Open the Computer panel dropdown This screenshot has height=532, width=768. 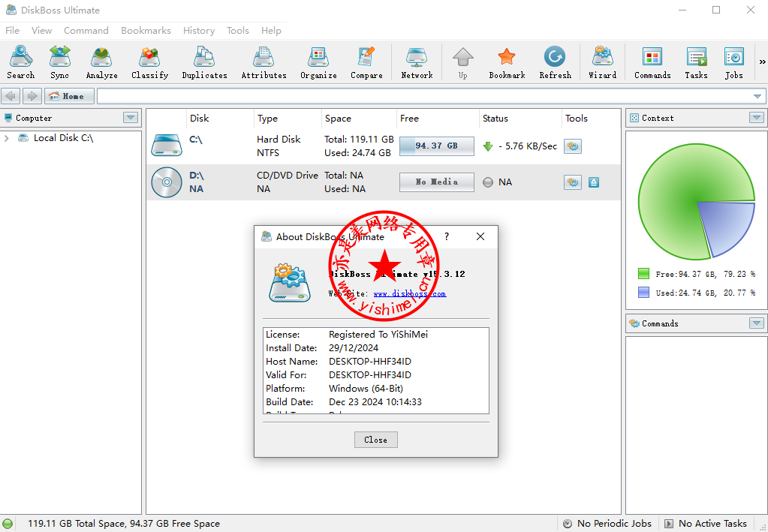pyautogui.click(x=131, y=118)
